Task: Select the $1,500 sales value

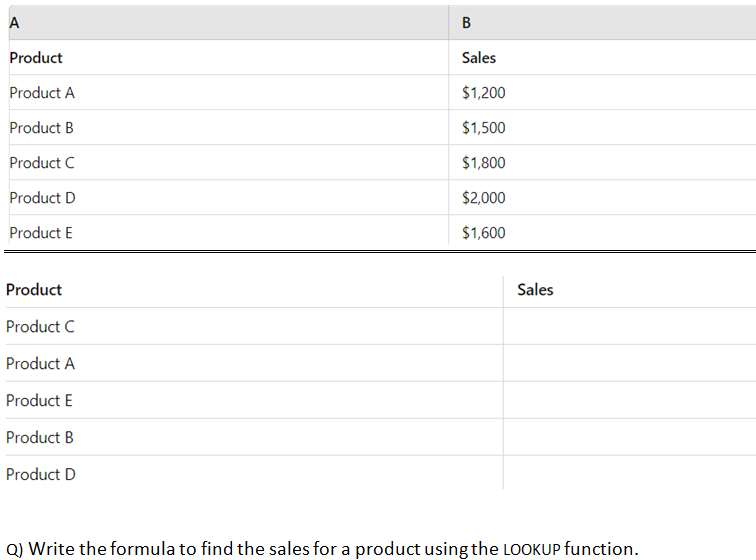Action: coord(484,128)
